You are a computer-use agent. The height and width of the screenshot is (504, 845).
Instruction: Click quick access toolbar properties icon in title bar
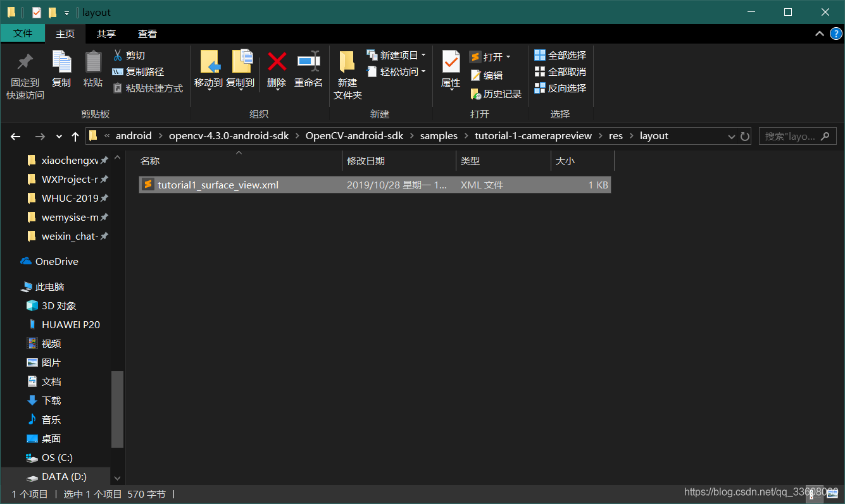coord(36,12)
